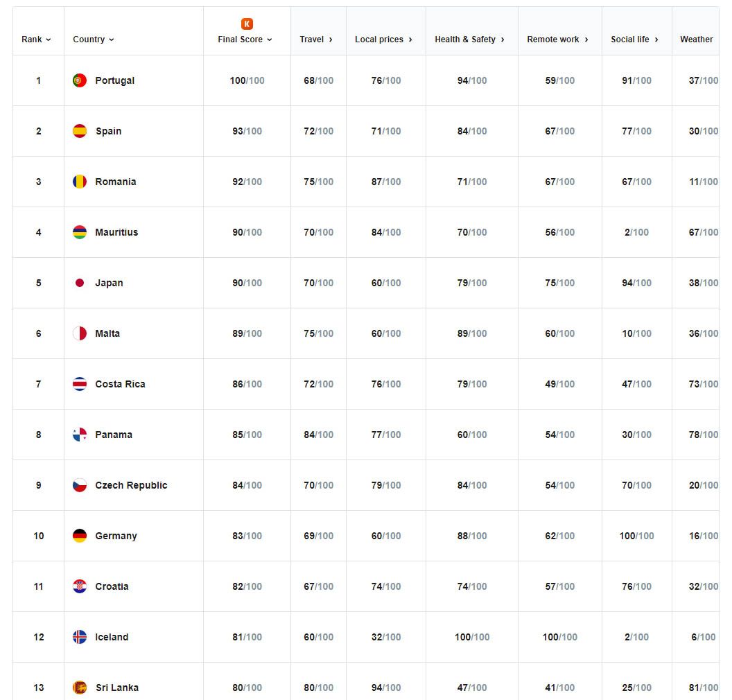732x700 pixels.
Task: Click the Spain flag icon
Action: (80, 131)
